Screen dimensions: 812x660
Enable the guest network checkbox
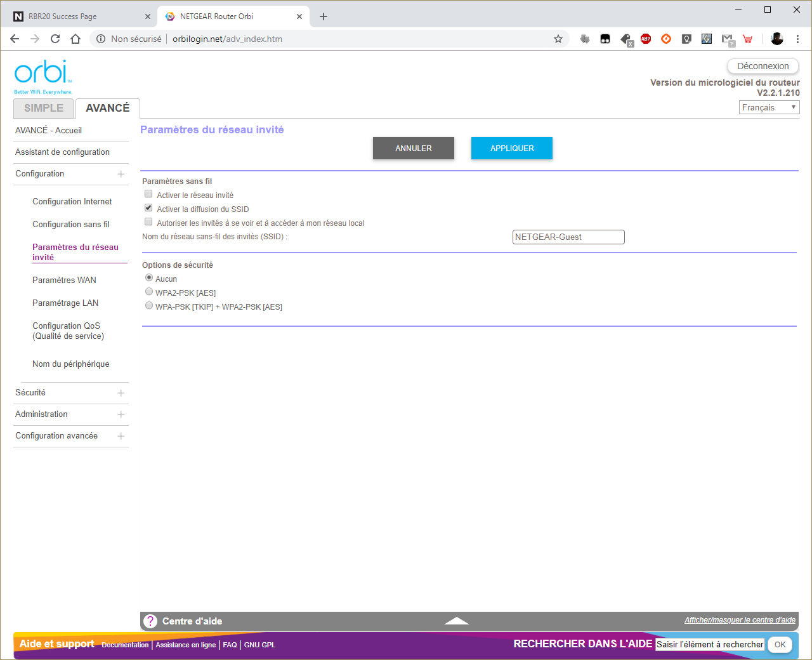click(148, 194)
